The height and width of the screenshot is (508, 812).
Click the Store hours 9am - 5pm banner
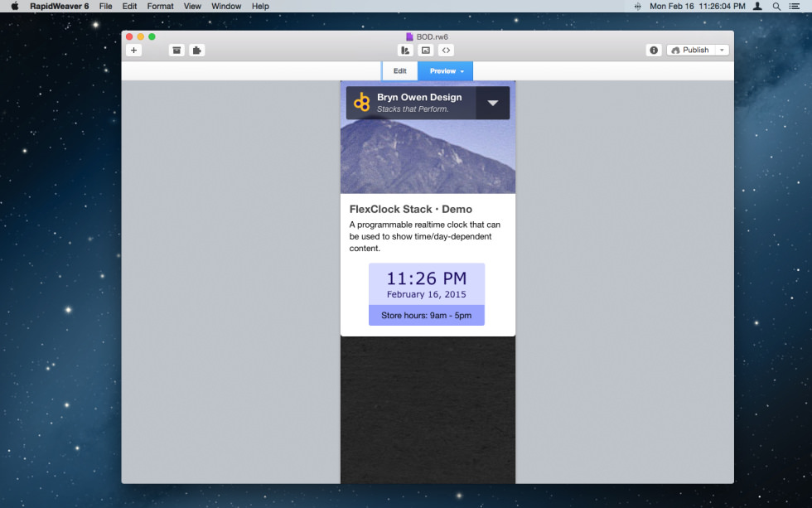point(427,316)
